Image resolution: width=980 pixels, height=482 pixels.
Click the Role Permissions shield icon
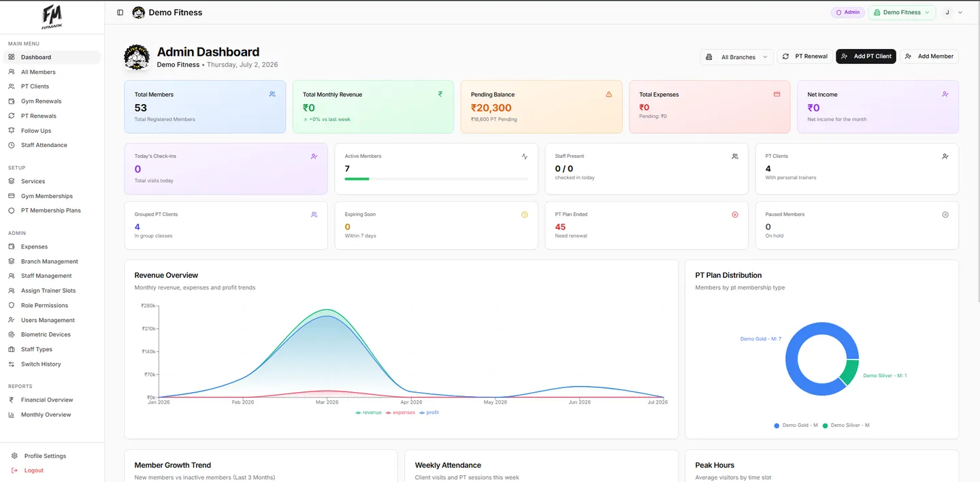[x=12, y=305]
